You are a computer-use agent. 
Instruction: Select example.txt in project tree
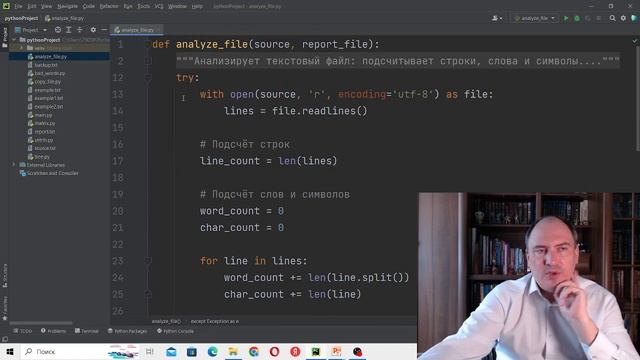(47, 90)
